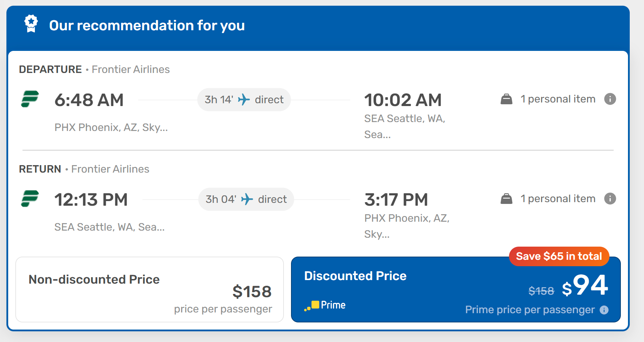Click the departure personal item bag icon
This screenshot has width=644, height=342.
pyautogui.click(x=506, y=99)
